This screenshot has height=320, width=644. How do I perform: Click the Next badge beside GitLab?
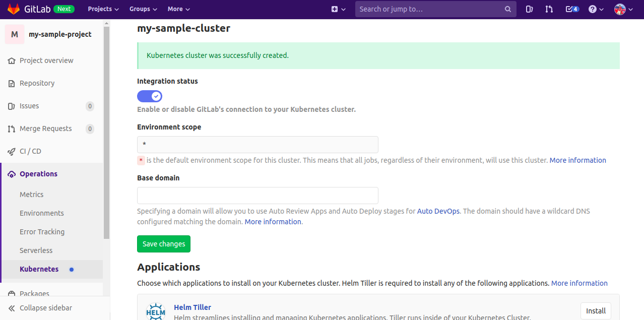64,9
